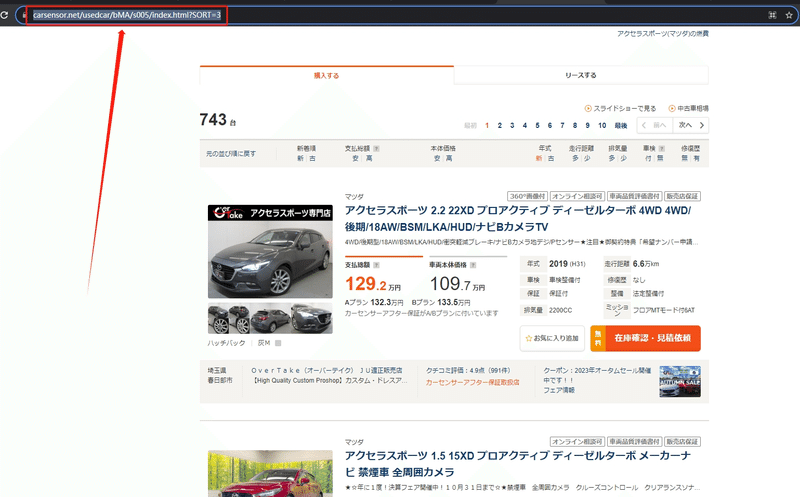800x497 pixels.
Task: Click the 360°画像付 tag
Action: pyautogui.click(x=528, y=196)
